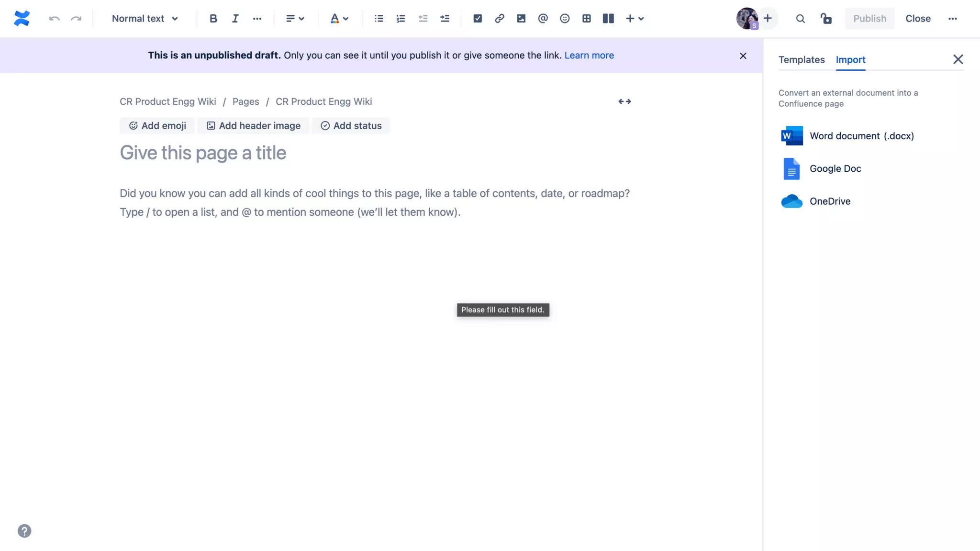This screenshot has width=980, height=551.
Task: Insert a link
Action: pyautogui.click(x=499, y=19)
